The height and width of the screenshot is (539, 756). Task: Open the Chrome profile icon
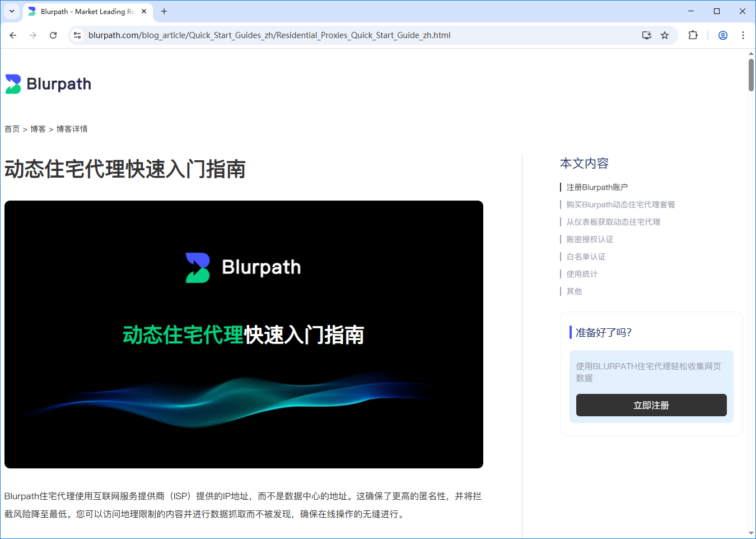coord(723,35)
